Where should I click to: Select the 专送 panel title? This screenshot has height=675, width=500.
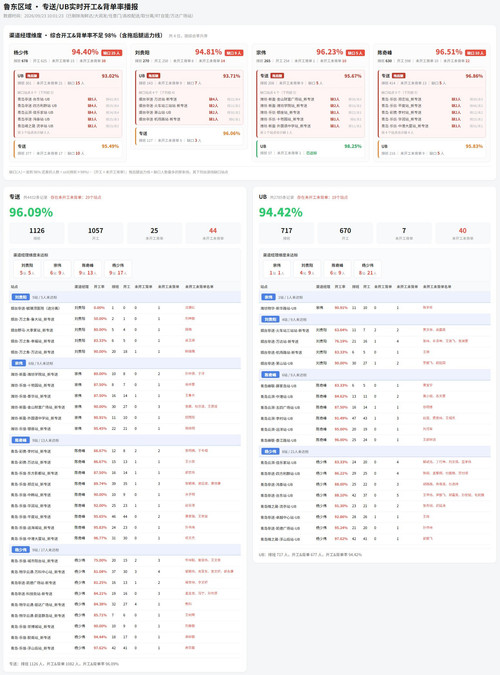coord(15,197)
